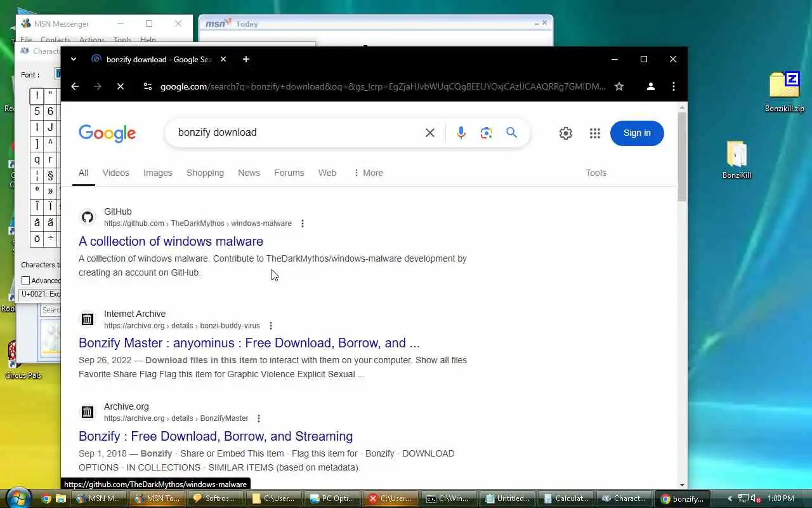
Task: Click the GitHub favicon on first result
Action: pos(88,217)
